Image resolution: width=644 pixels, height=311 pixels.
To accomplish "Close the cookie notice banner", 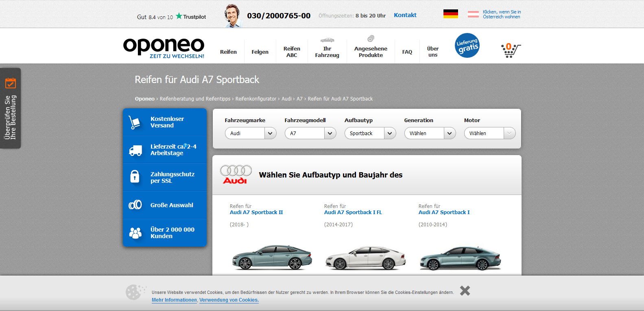I will [465, 291].
